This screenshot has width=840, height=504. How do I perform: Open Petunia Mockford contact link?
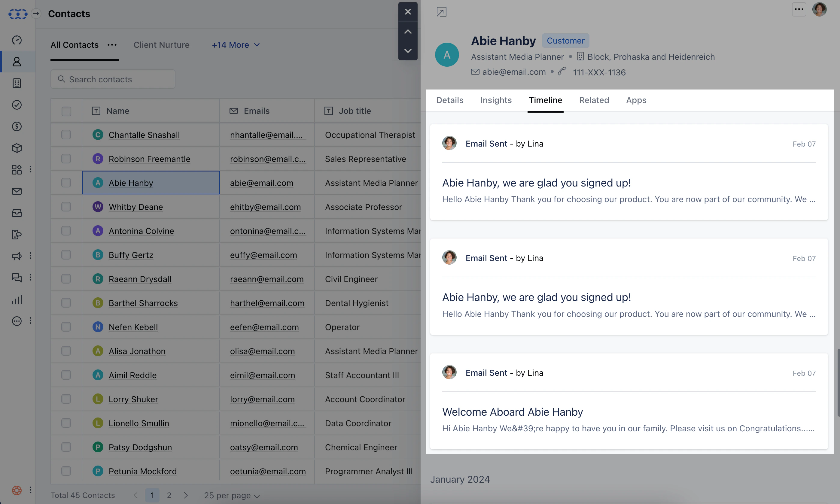click(x=142, y=471)
